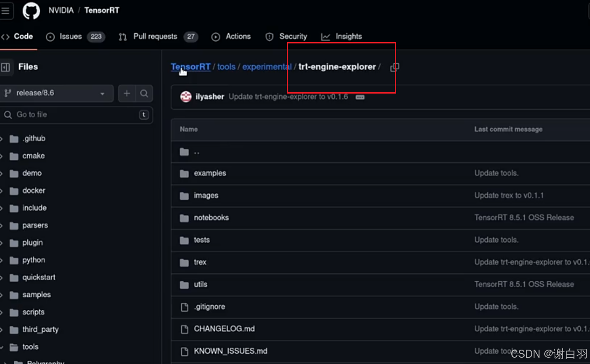Click the 'Name' column header
Image resolution: width=590 pixels, height=364 pixels.
[188, 129]
